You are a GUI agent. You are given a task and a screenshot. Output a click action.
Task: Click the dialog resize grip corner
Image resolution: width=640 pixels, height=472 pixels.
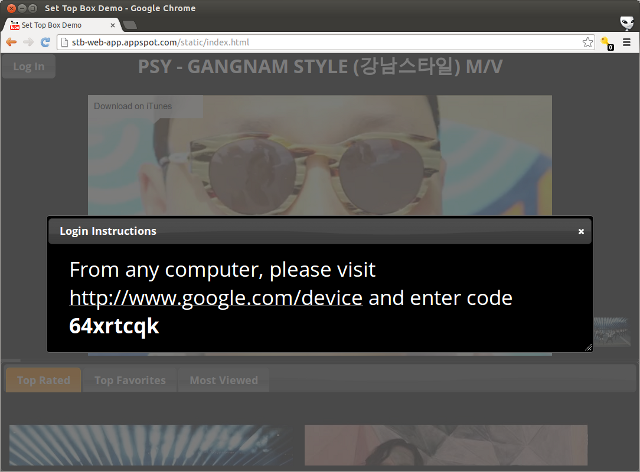click(588, 347)
